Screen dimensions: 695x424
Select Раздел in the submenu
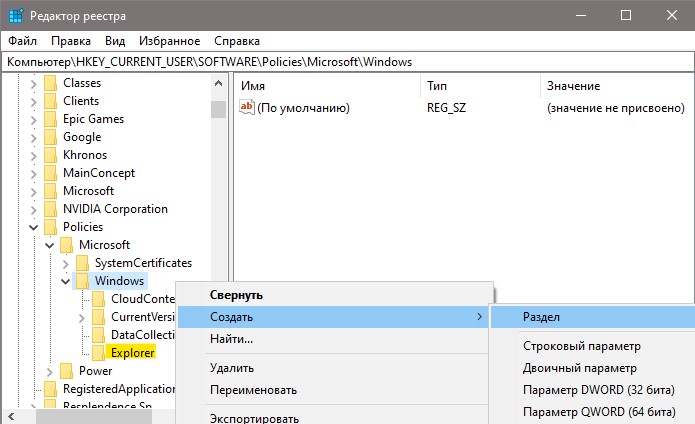click(x=593, y=317)
